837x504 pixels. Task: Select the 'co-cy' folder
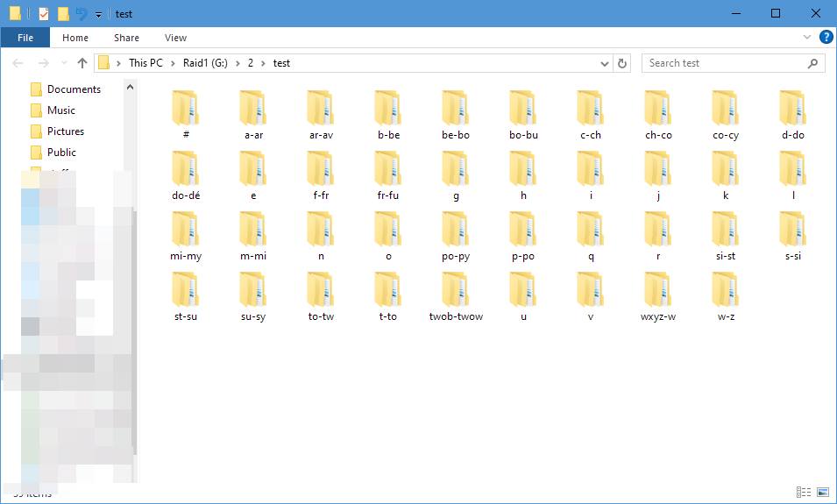[x=726, y=115]
